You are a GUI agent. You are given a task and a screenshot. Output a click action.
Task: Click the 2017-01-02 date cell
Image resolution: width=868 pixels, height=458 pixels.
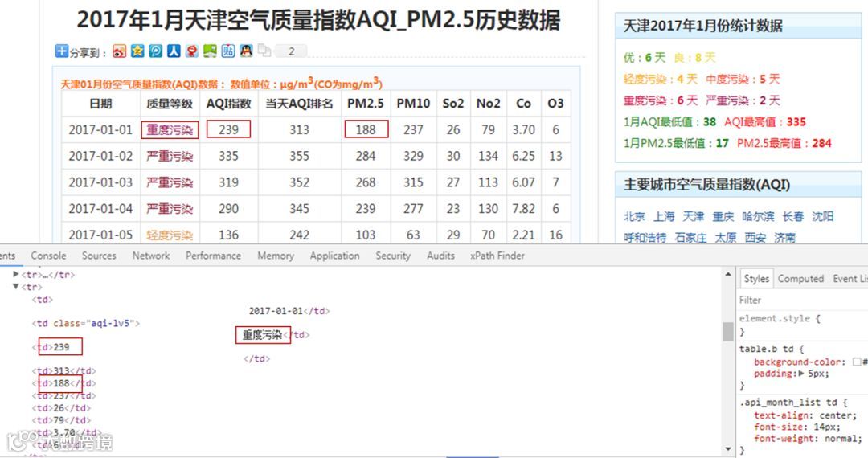[x=100, y=156]
